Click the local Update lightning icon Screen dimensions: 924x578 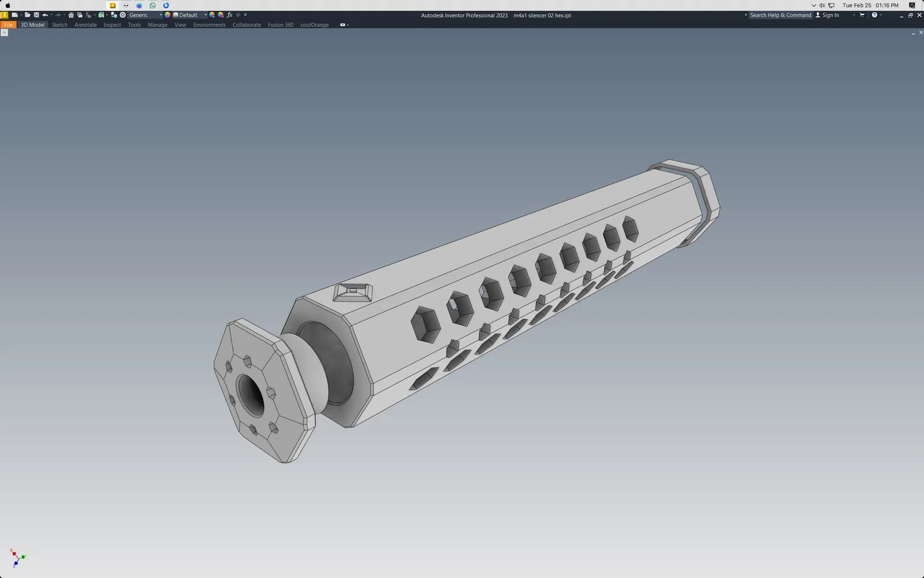[88, 15]
